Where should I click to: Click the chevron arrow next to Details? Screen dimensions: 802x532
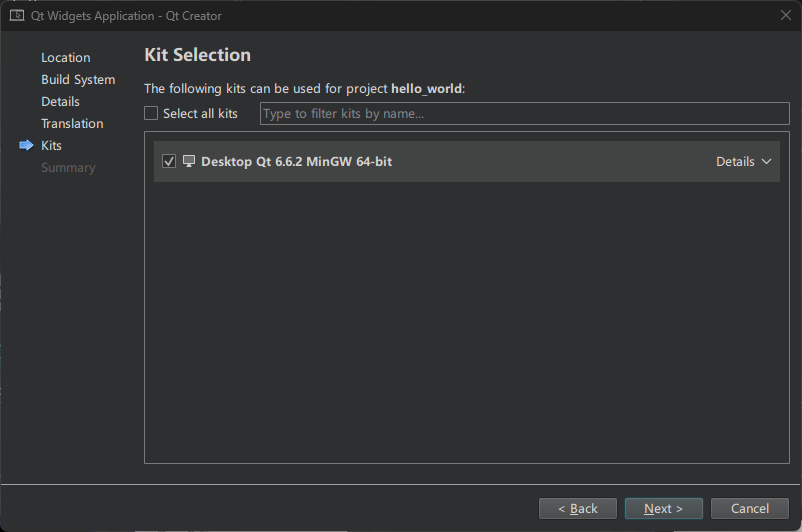(767, 161)
